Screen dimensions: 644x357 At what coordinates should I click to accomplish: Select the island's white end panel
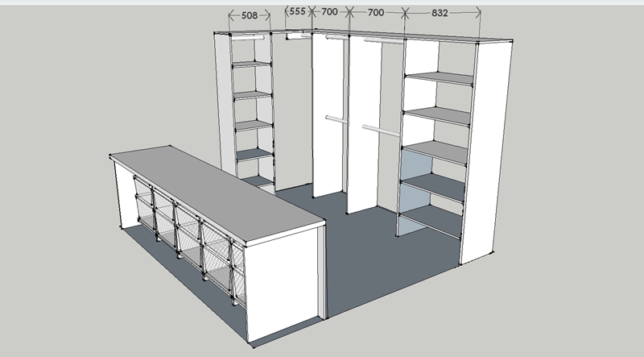click(283, 284)
